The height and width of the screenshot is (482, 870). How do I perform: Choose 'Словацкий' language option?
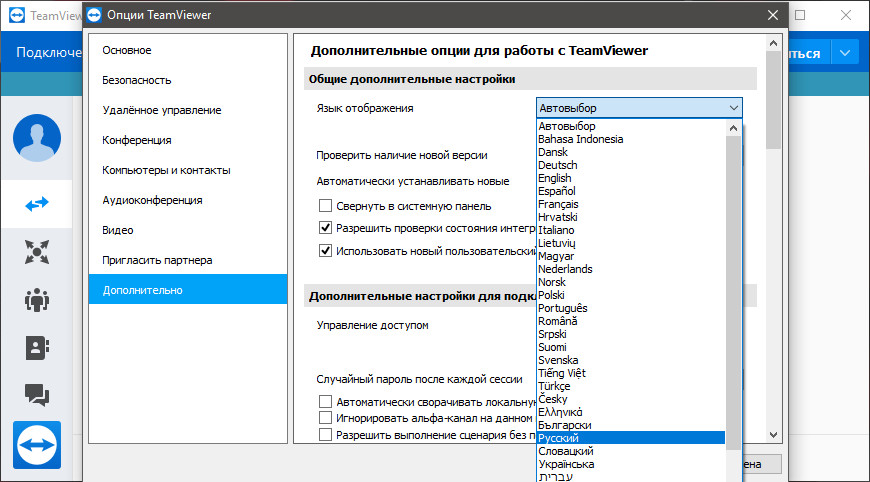coord(631,451)
